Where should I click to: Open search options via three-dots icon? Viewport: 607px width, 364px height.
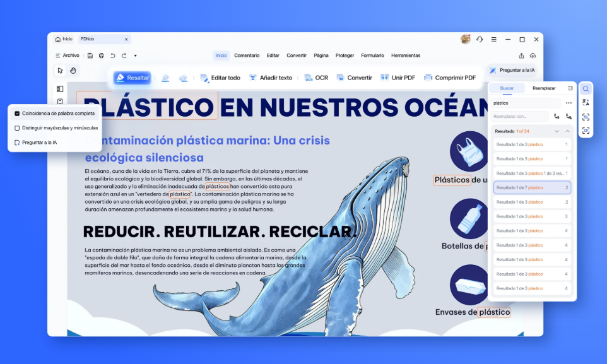pyautogui.click(x=568, y=103)
